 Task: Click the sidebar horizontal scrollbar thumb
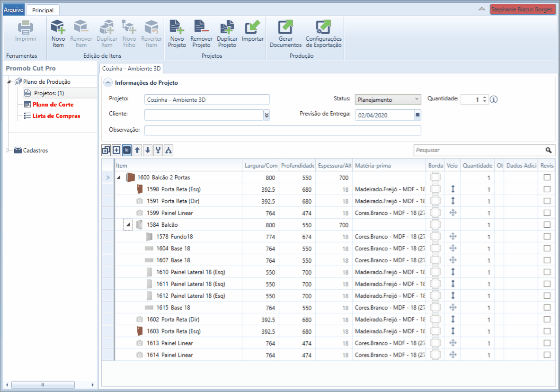pyautogui.click(x=43, y=385)
